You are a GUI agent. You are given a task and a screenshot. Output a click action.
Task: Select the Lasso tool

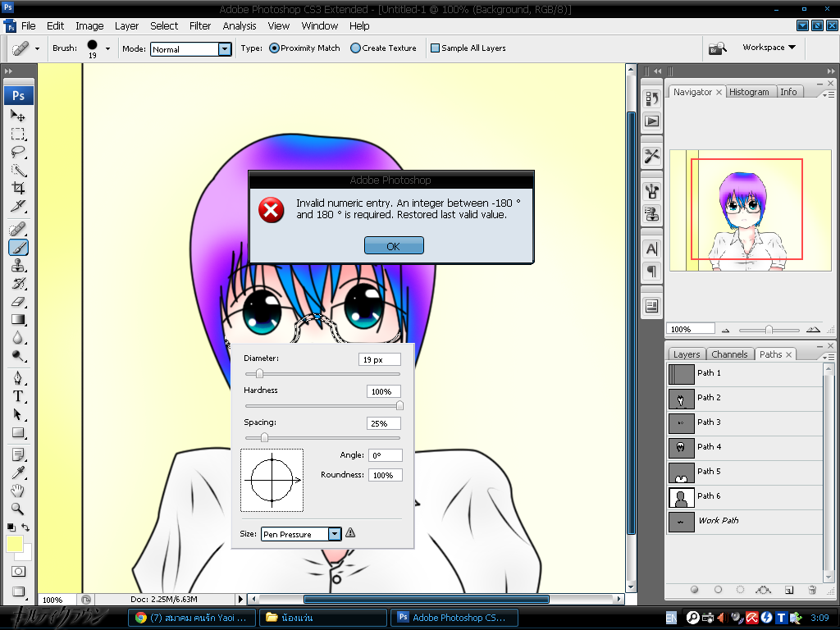18,152
